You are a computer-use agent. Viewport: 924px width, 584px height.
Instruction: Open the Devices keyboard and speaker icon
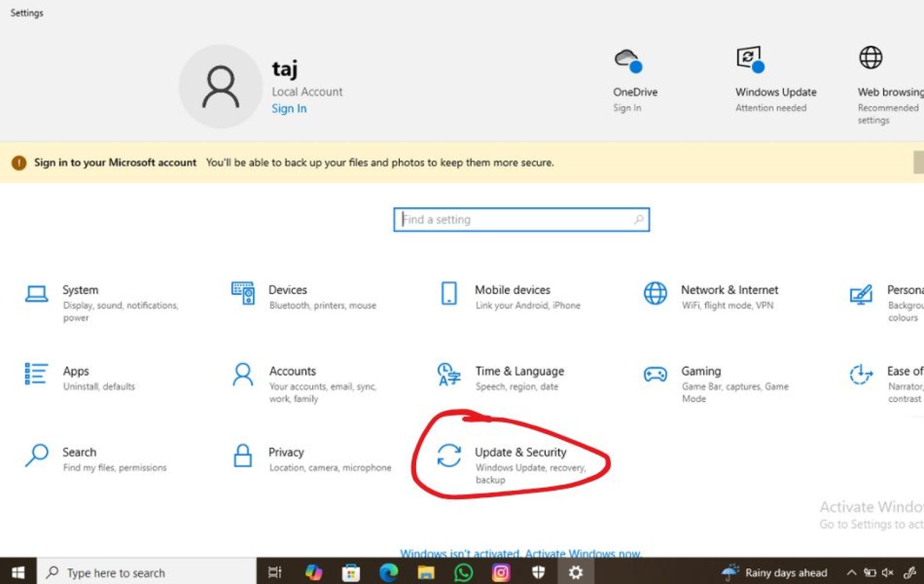pos(243,293)
